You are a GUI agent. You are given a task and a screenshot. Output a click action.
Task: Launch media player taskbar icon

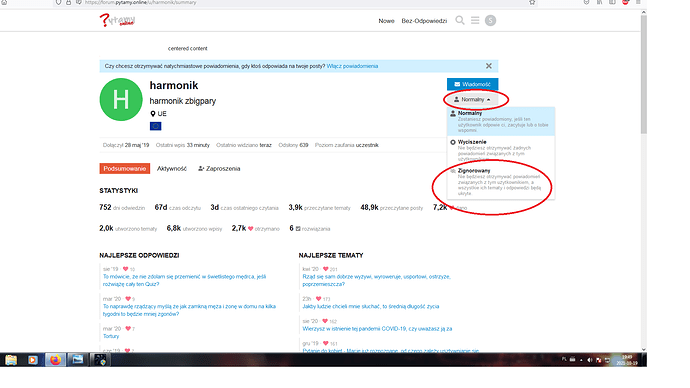tap(33, 360)
